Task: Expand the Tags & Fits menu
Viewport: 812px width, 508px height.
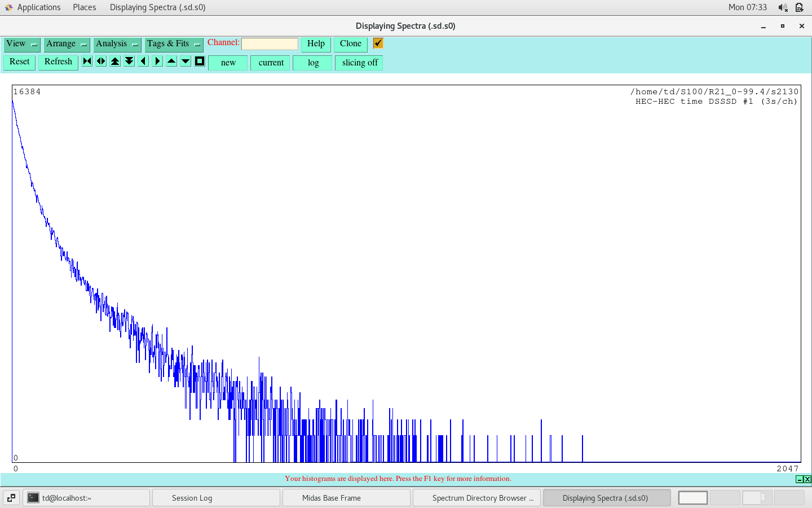Action: point(174,43)
